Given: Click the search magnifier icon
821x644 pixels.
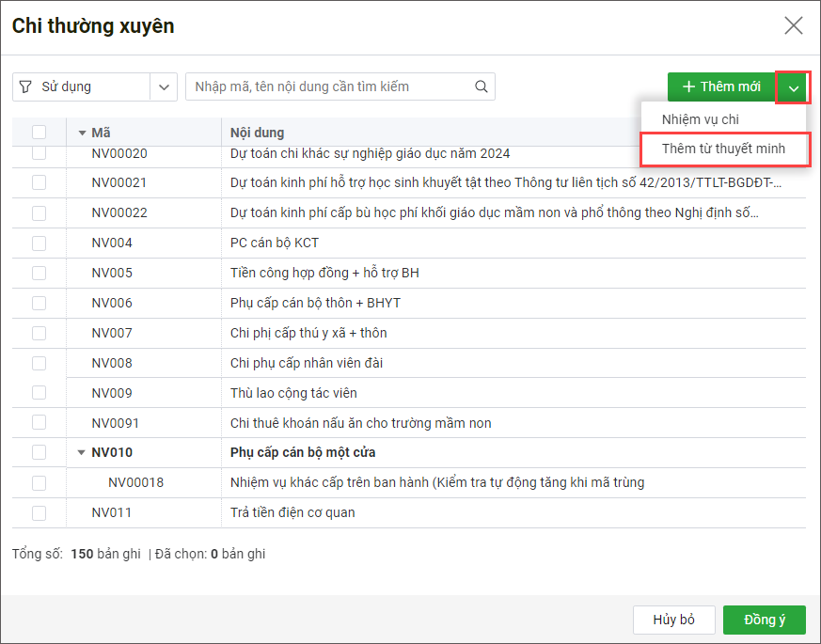Looking at the screenshot, I should point(481,86).
